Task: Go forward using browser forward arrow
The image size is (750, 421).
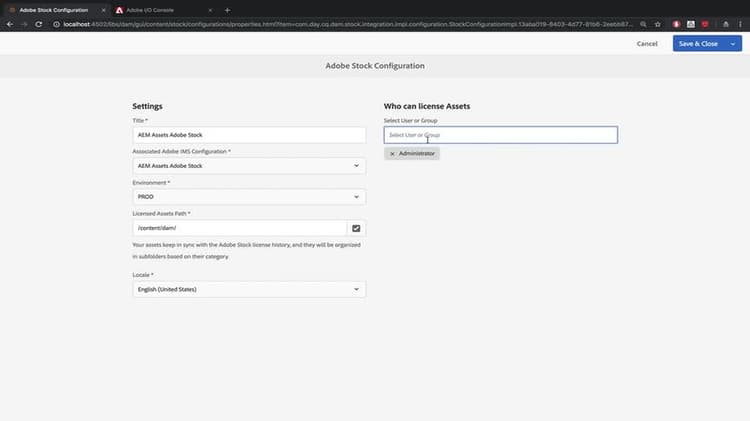Action: point(24,24)
